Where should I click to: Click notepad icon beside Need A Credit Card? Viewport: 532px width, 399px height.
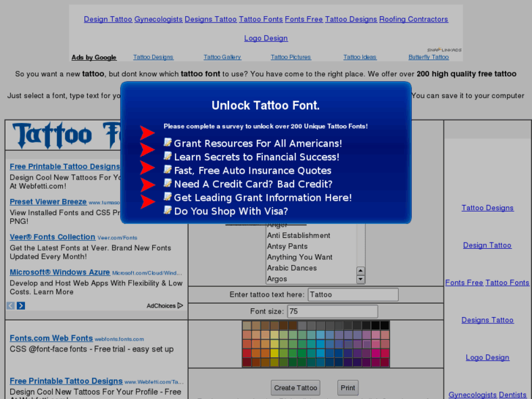[168, 183]
